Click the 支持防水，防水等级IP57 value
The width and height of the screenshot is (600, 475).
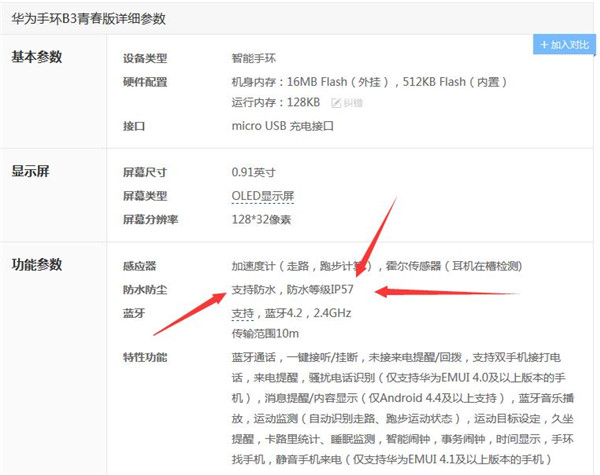pos(292,290)
